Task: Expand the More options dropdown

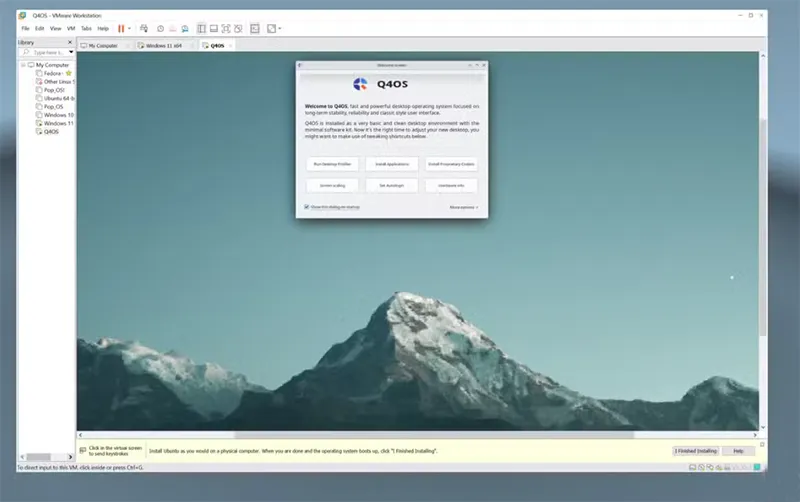Action: 463,207
